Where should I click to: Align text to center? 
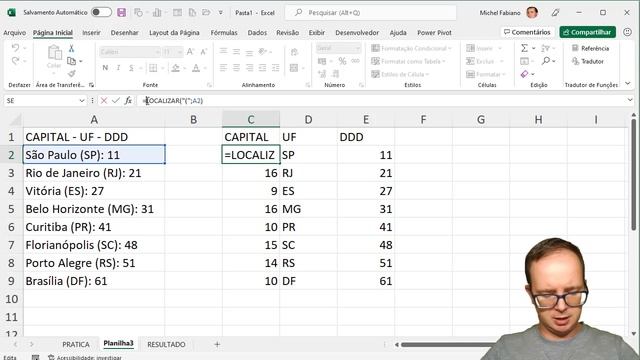(x=236, y=68)
